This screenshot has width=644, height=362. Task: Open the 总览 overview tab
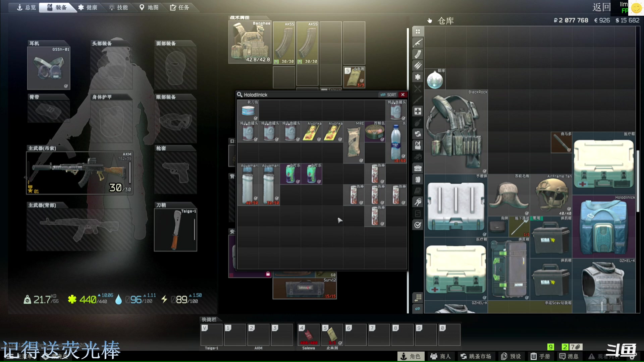26,7
